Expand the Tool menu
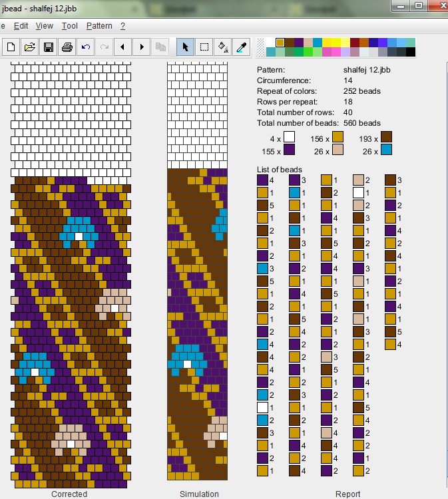 pos(69,26)
